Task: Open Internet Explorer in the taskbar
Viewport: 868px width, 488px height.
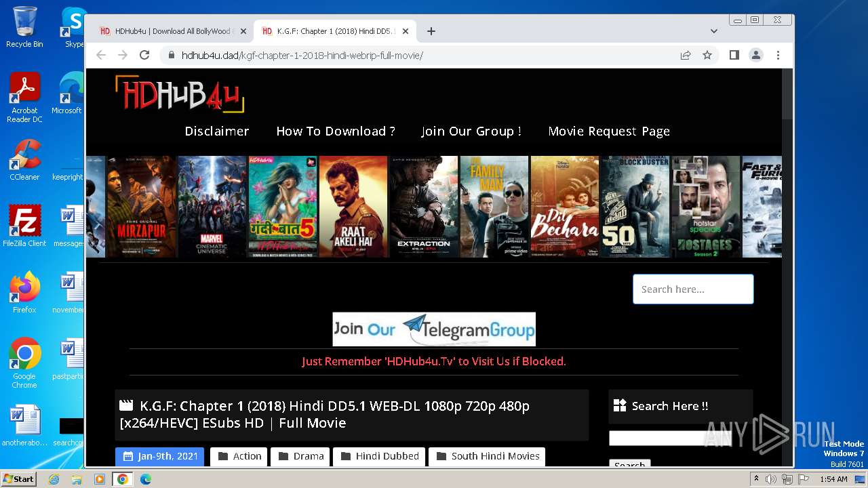Action: [54, 479]
